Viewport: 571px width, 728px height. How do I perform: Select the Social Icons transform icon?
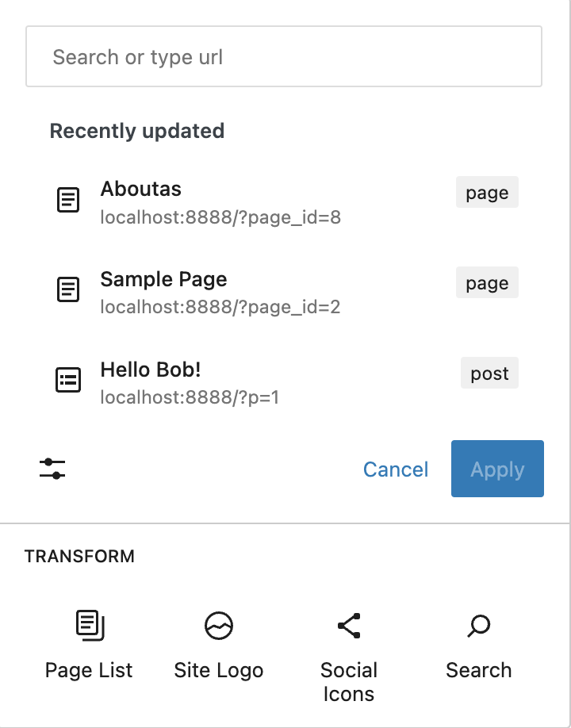tap(349, 625)
